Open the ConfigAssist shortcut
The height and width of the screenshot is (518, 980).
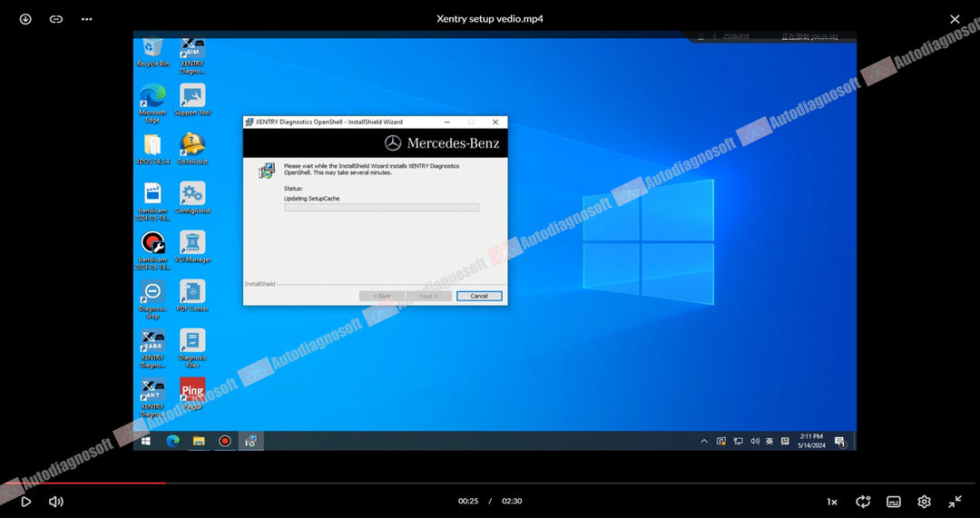click(192, 198)
